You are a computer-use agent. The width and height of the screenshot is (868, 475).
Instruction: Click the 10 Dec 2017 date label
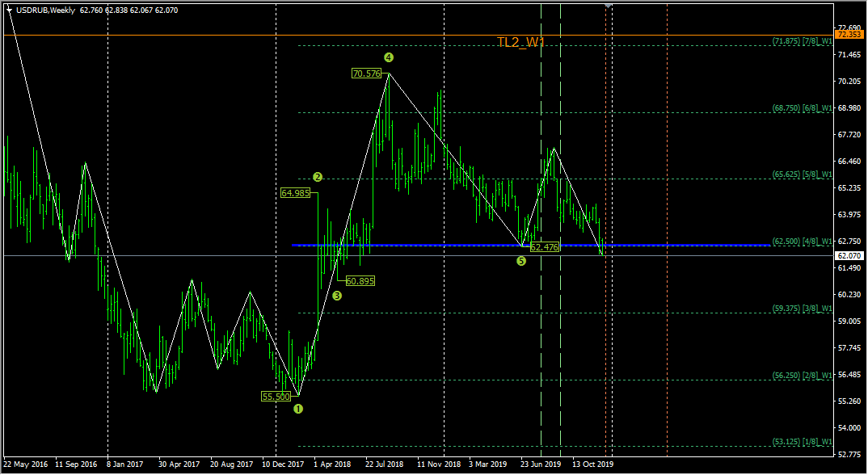point(283,464)
